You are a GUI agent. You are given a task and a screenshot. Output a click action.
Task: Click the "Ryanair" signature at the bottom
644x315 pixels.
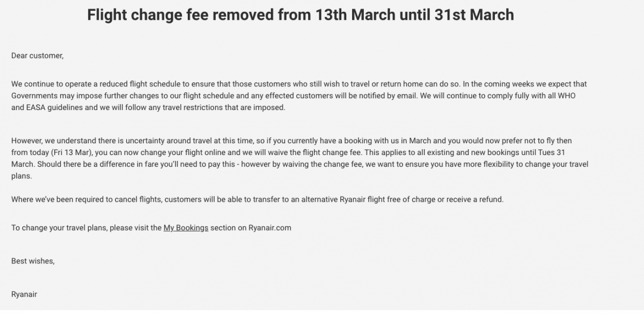(24, 294)
